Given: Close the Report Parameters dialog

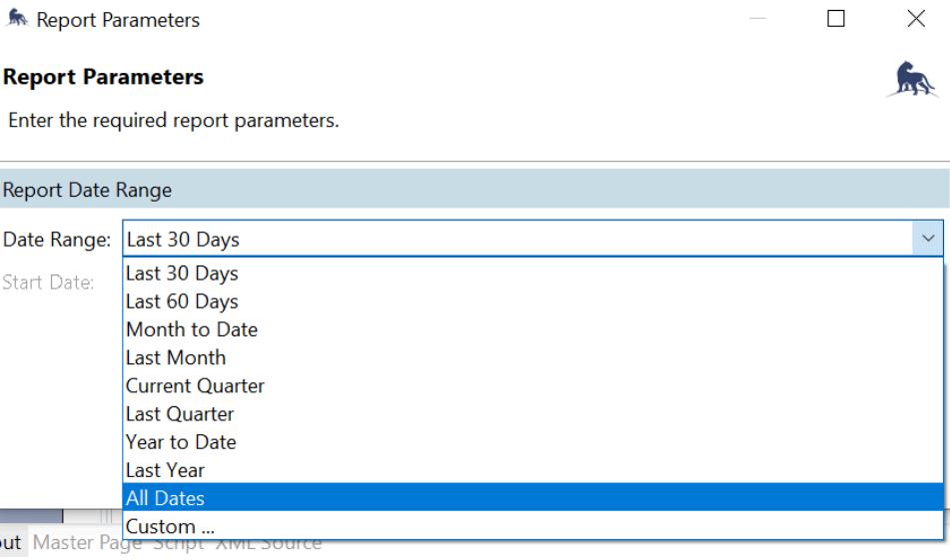Looking at the screenshot, I should point(915,19).
